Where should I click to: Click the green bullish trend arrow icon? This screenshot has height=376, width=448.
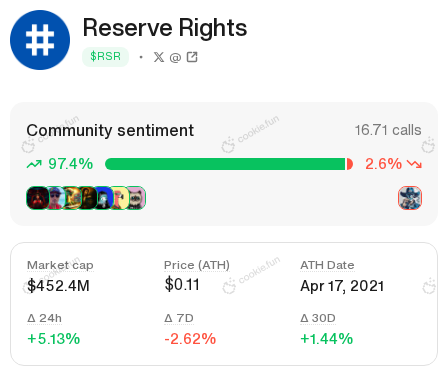[x=34, y=164]
